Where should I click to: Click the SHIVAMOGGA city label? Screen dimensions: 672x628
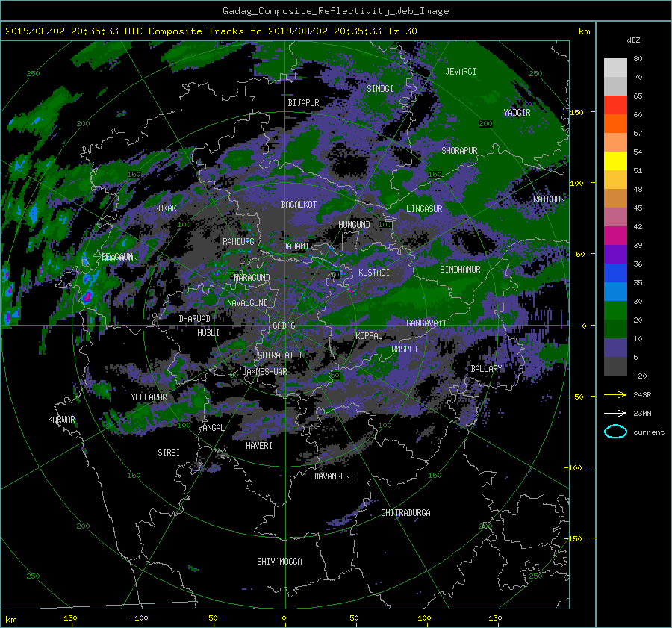coord(279,562)
